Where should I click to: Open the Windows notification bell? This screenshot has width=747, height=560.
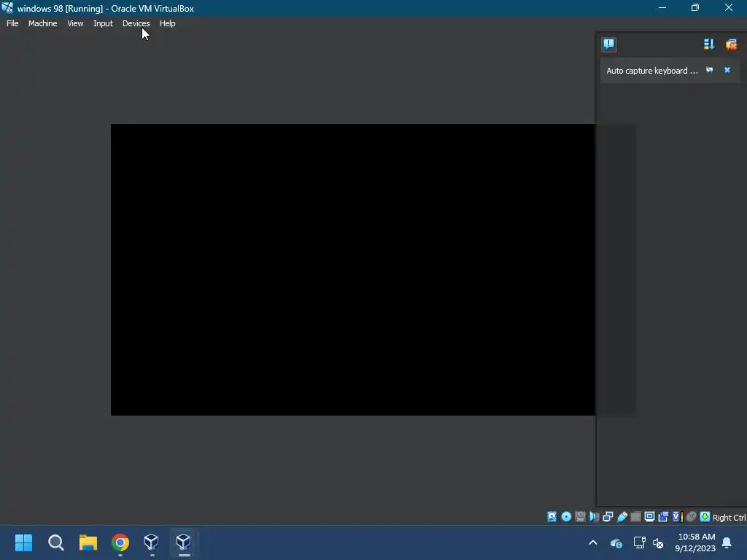tap(727, 542)
